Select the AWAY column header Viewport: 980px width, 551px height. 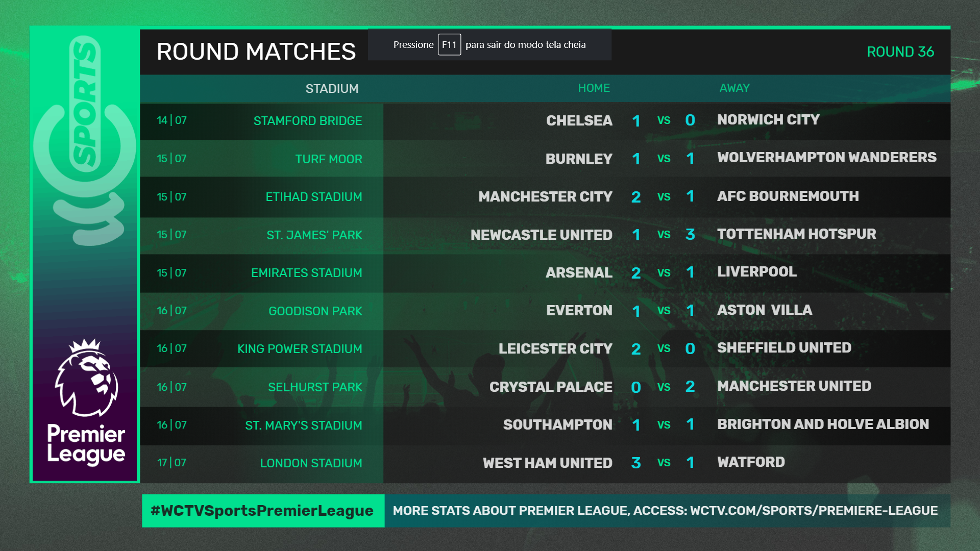coord(734,88)
